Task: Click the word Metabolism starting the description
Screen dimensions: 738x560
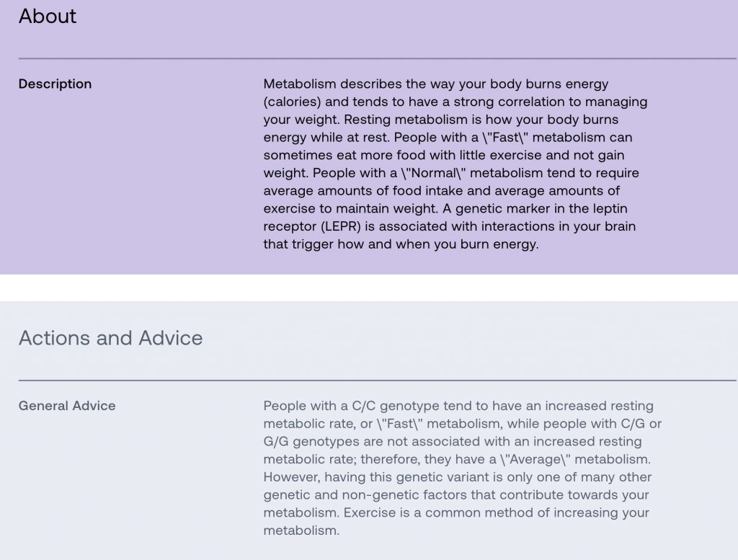Action: (x=300, y=84)
